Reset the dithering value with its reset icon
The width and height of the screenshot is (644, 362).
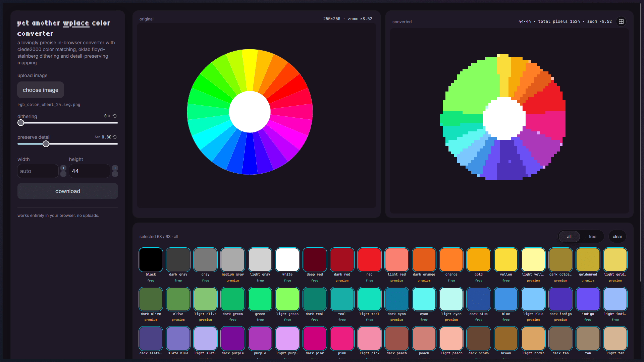[x=114, y=116]
